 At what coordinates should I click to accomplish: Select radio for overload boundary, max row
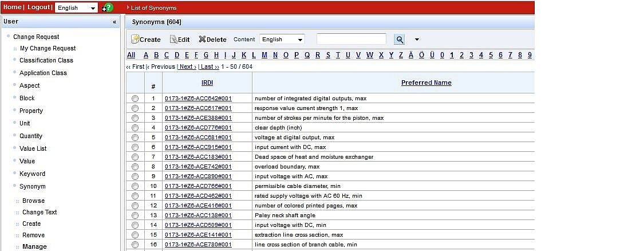[x=135, y=167]
